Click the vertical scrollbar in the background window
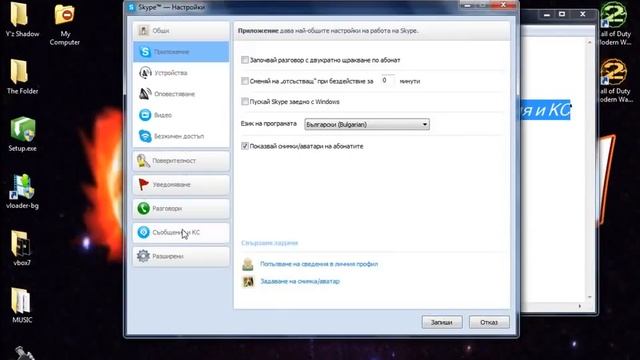 click(x=589, y=169)
